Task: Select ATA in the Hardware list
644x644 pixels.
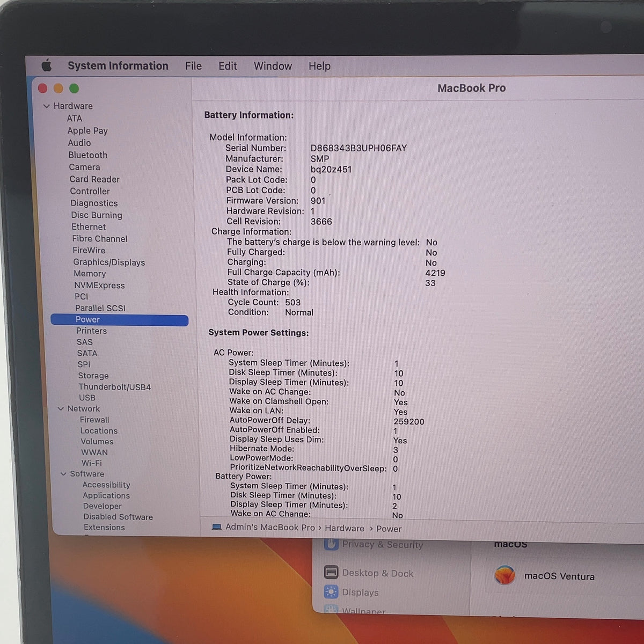Action: click(x=75, y=118)
